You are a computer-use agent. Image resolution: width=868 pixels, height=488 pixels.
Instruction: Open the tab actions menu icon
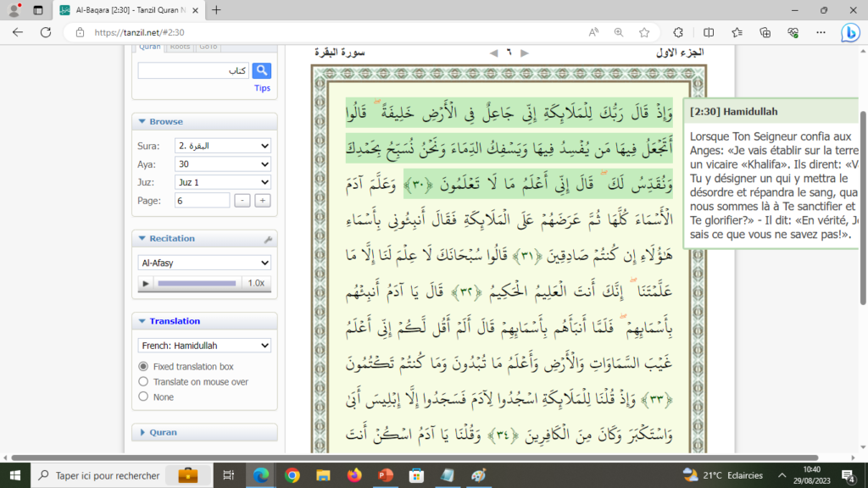tap(37, 10)
